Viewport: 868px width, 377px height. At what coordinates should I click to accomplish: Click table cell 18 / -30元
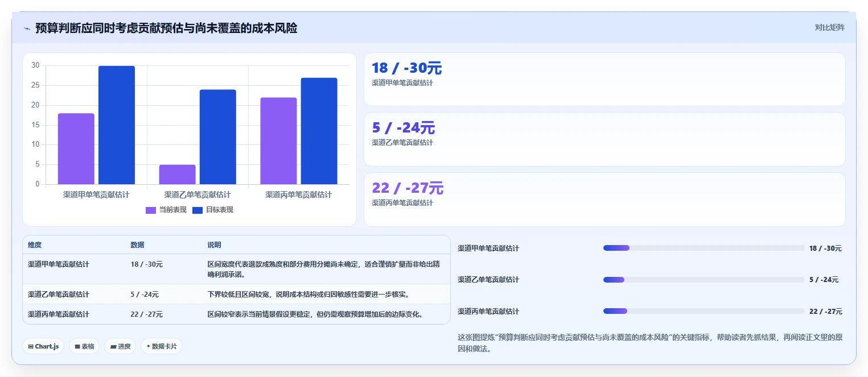(147, 264)
